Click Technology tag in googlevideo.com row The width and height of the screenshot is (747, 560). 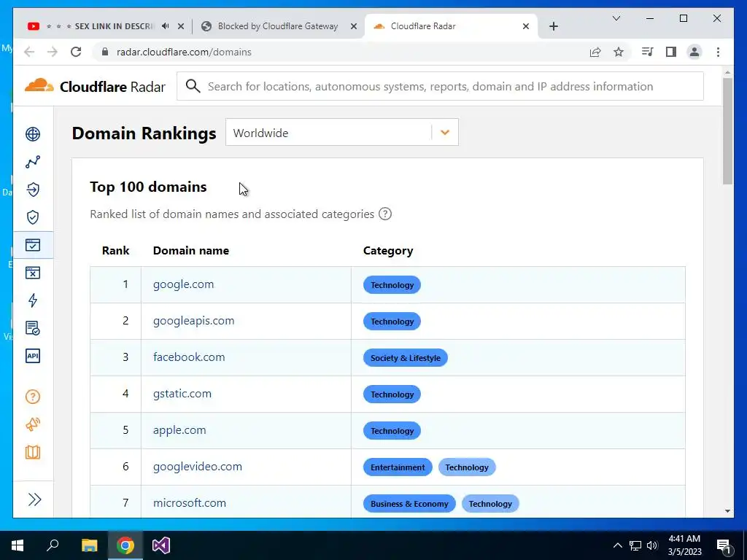467,467
